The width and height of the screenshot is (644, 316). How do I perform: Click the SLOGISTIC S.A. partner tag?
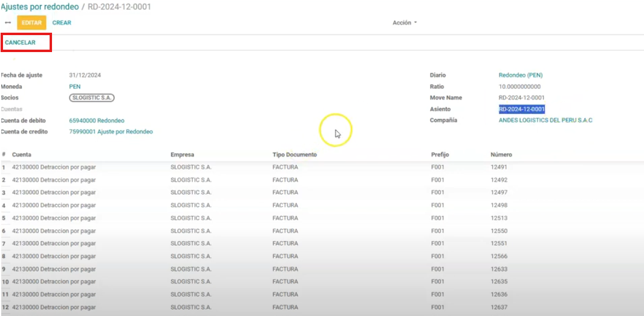[x=93, y=97]
